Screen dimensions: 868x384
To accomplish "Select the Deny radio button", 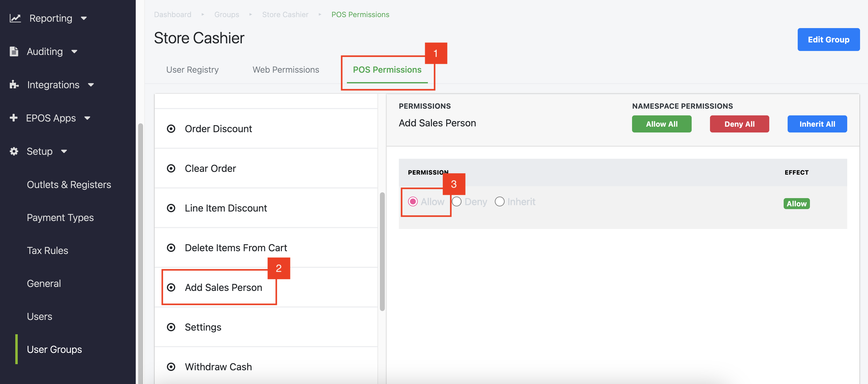I will point(457,201).
